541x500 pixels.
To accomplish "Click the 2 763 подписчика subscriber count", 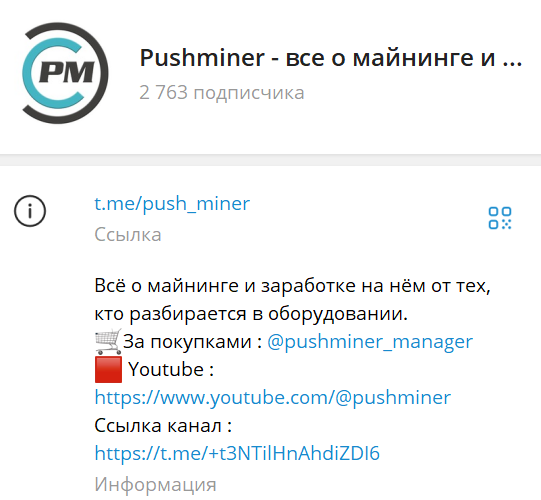I will tap(222, 92).
